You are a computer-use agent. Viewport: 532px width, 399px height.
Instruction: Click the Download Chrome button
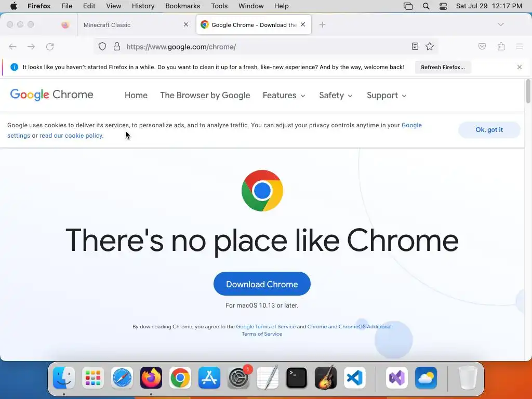pos(262,284)
